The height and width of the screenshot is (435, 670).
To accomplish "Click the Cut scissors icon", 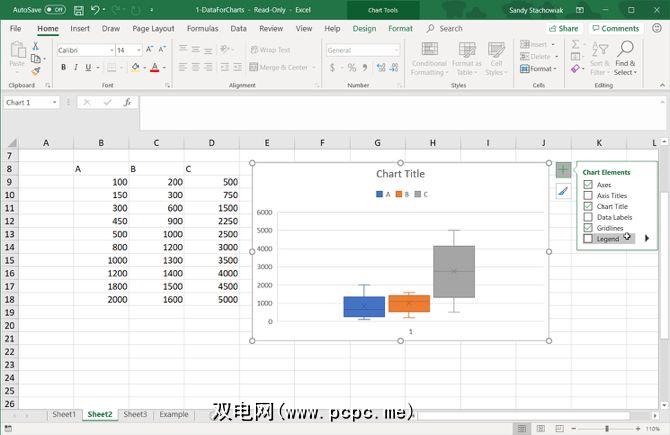I will click(35, 46).
